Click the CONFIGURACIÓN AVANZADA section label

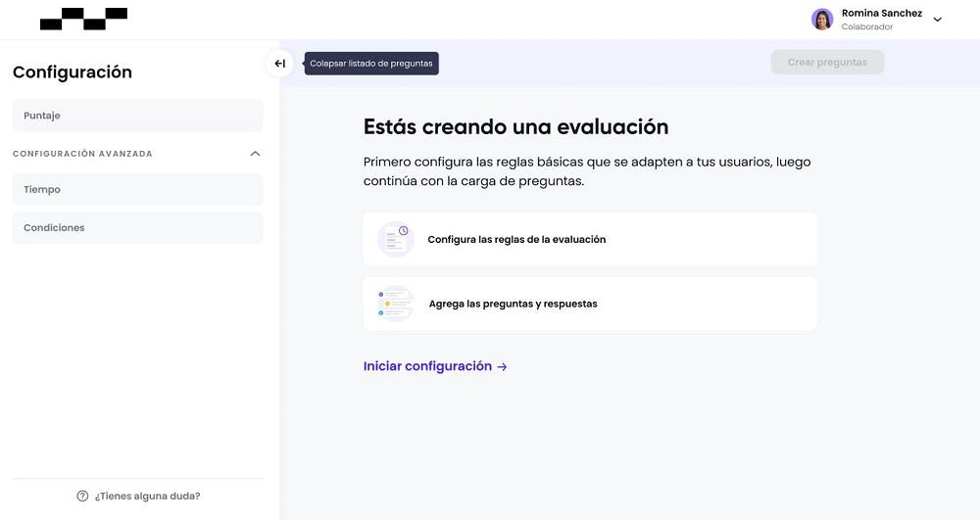pos(82,154)
